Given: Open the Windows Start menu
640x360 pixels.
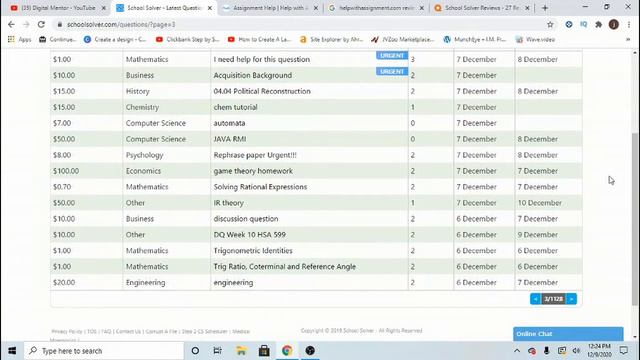Looking at the screenshot, I should [x=12, y=351].
